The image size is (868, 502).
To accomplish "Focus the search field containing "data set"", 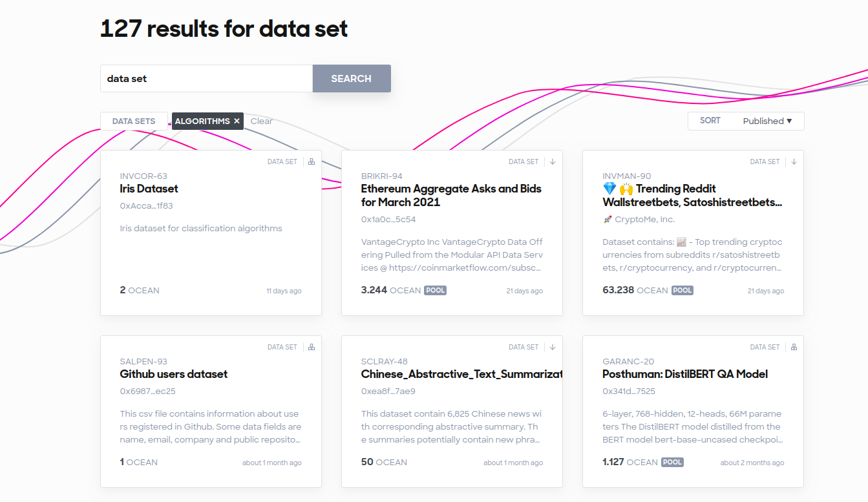I will click(207, 78).
